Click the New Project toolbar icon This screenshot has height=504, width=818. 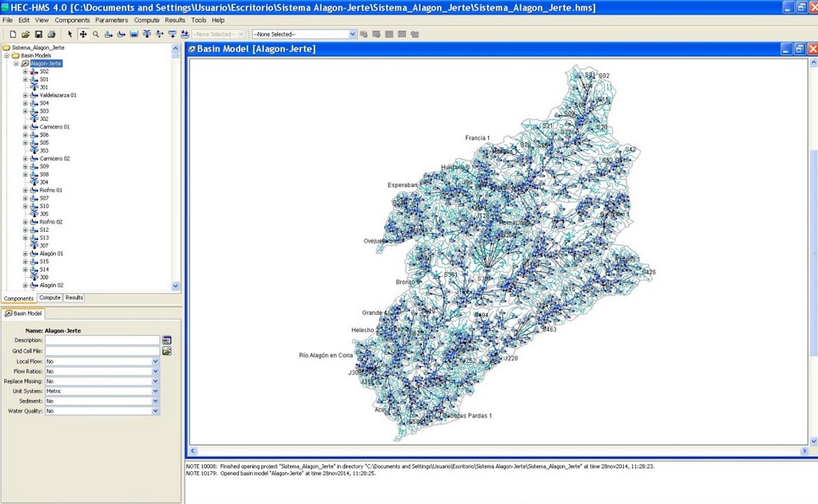click(x=13, y=34)
